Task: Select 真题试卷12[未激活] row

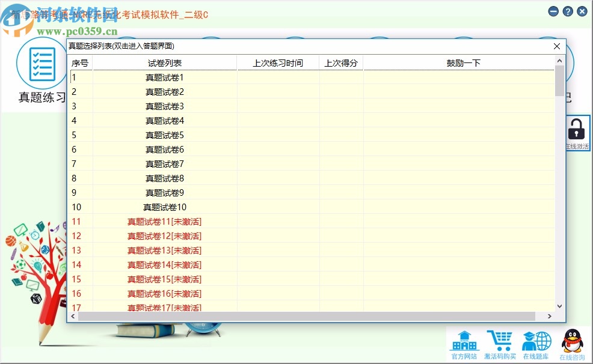Action: point(312,235)
